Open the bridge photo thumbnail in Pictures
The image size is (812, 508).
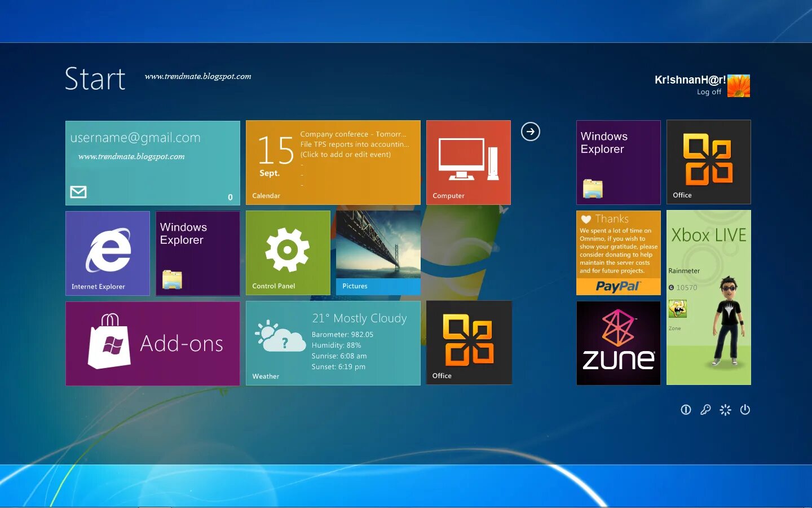click(378, 244)
